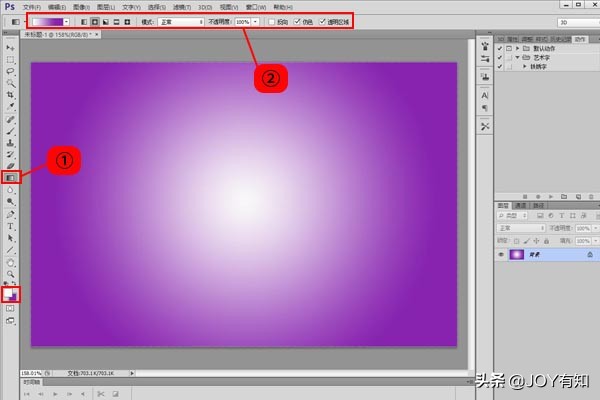Toggle the 默认动作 action set checkmark
This screenshot has width=600, height=400.
pos(499,49)
